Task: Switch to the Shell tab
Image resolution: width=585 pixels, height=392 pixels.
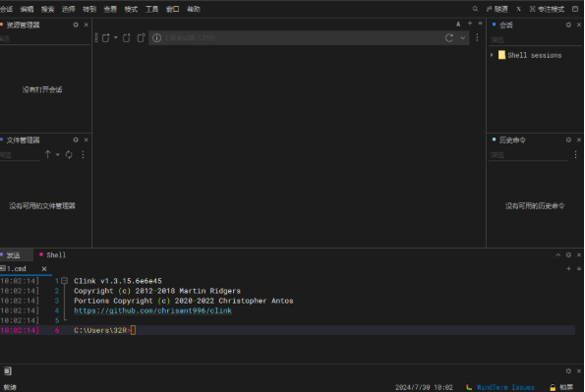Action: [x=53, y=255]
